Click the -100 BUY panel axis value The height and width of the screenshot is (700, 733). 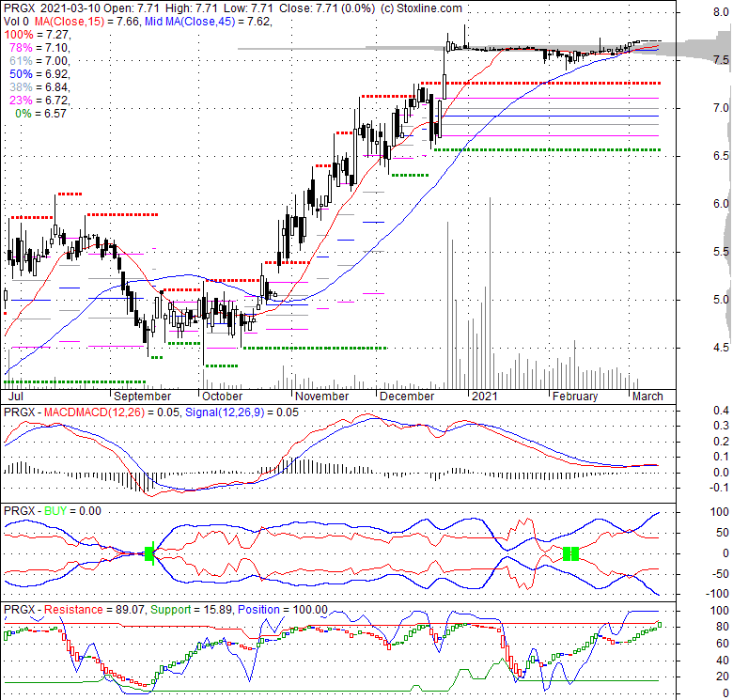(x=717, y=594)
